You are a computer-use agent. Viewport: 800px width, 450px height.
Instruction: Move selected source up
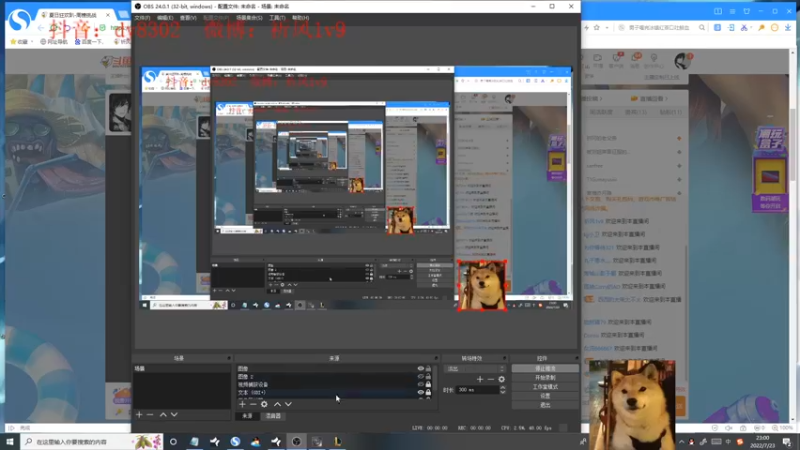coord(278,404)
